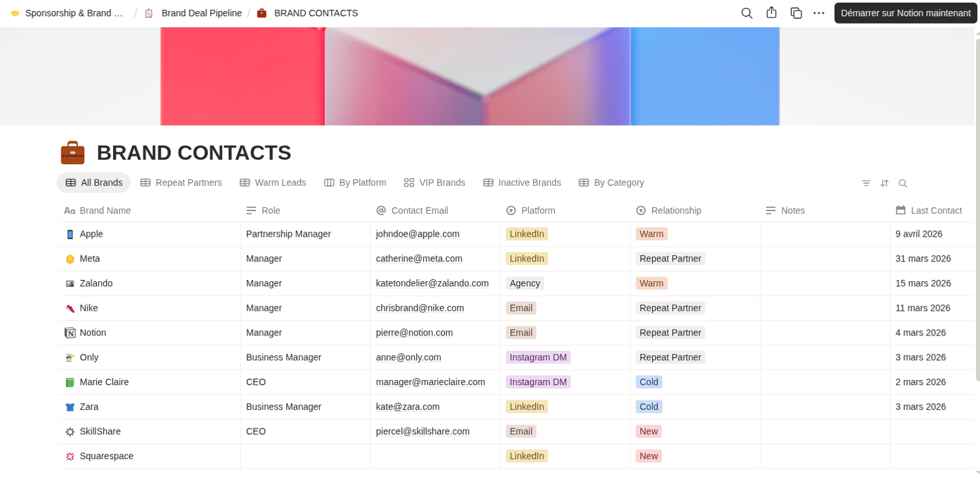Click the Démarrer sur Notion maintenant button

906,13
